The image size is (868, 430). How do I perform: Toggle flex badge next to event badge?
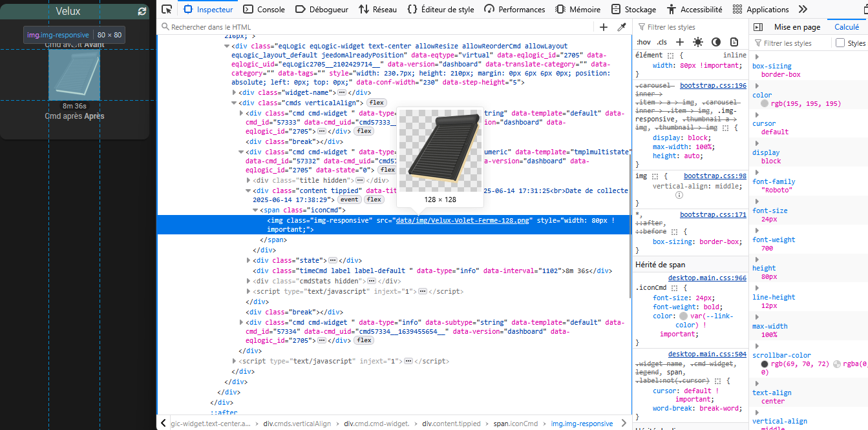coord(374,200)
